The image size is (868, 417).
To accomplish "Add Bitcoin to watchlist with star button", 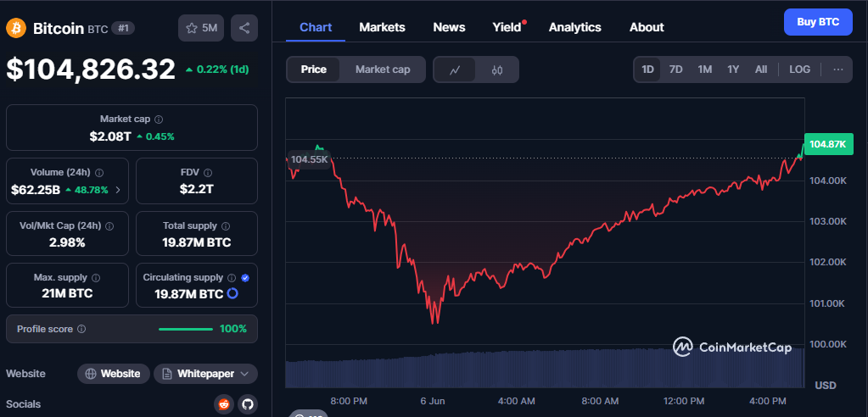I will (x=201, y=28).
